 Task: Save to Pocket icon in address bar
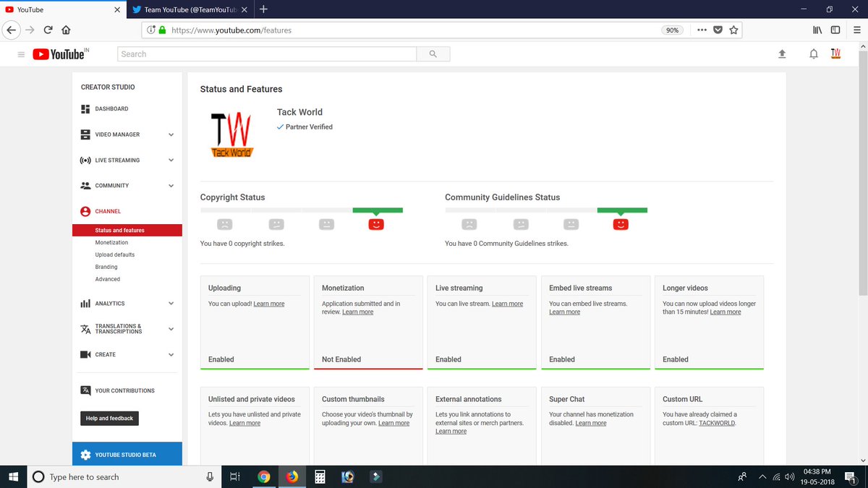(718, 30)
